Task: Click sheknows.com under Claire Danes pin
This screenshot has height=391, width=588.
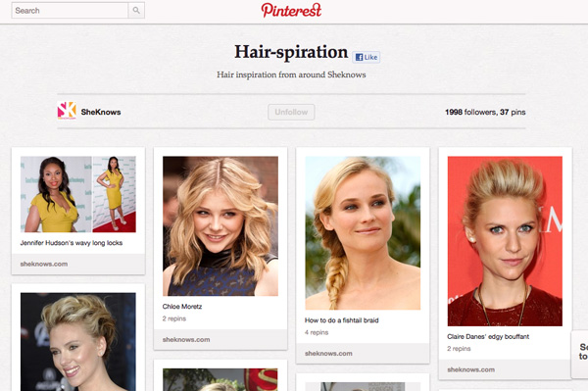Action: [471, 369]
